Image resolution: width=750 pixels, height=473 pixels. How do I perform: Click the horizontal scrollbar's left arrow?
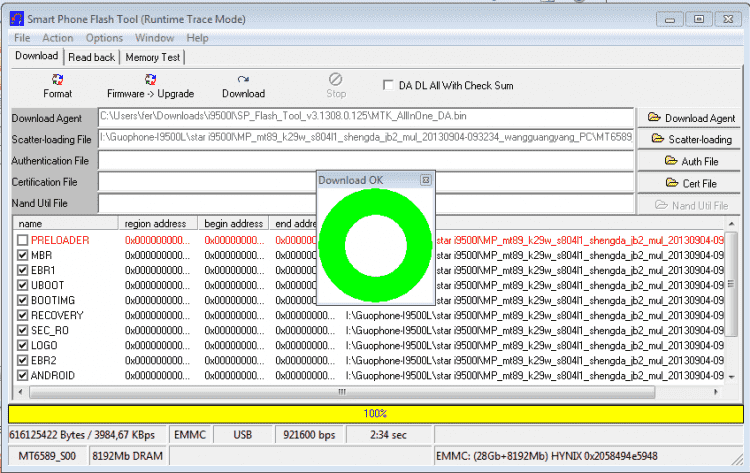tap(21, 392)
